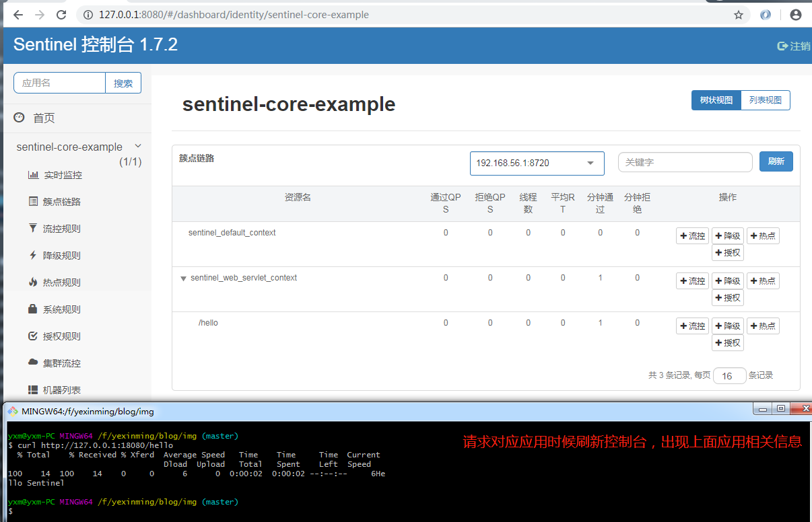Screen dimensions: 812x522
Task: Click the 通过QPS column header
Action: coord(446,203)
